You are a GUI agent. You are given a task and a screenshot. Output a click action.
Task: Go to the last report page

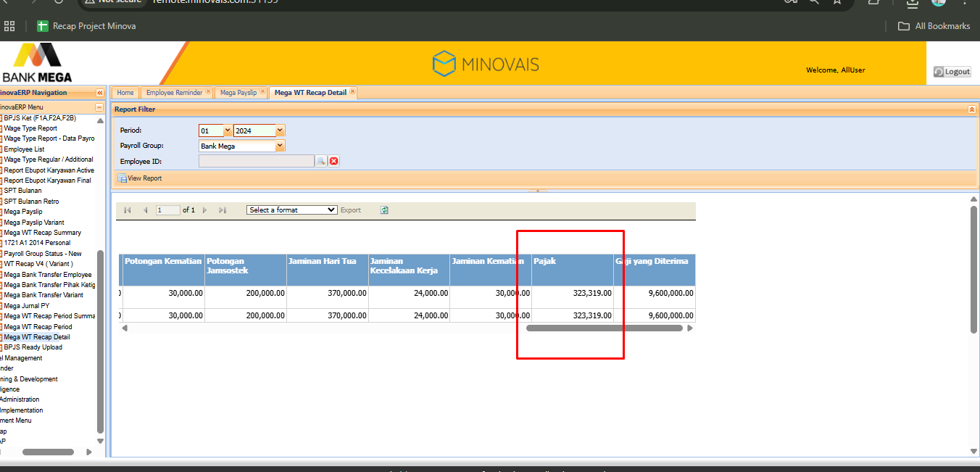coord(223,210)
